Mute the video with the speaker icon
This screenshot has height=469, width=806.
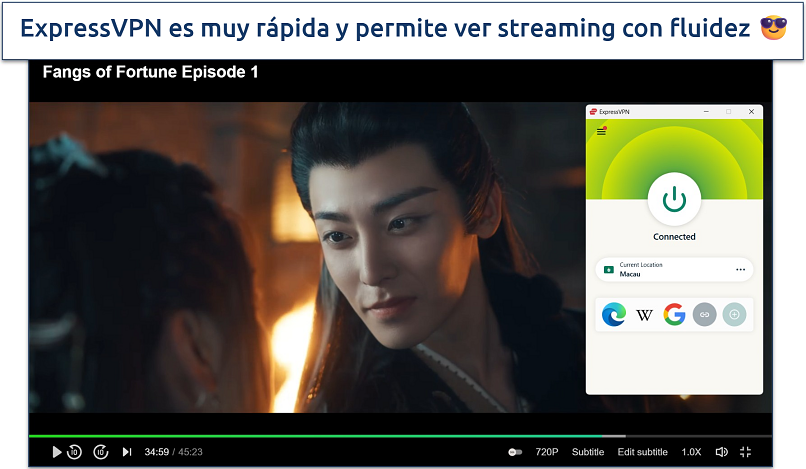720,452
